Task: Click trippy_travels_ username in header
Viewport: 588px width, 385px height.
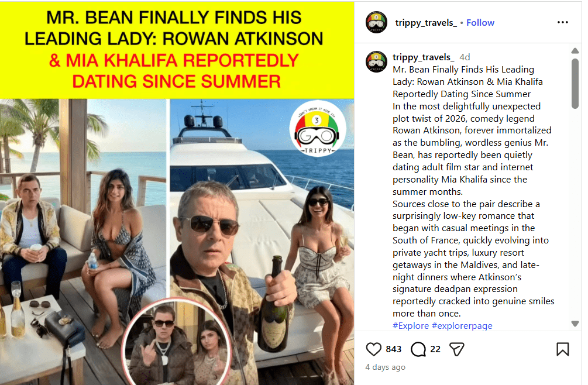Action: pos(426,23)
